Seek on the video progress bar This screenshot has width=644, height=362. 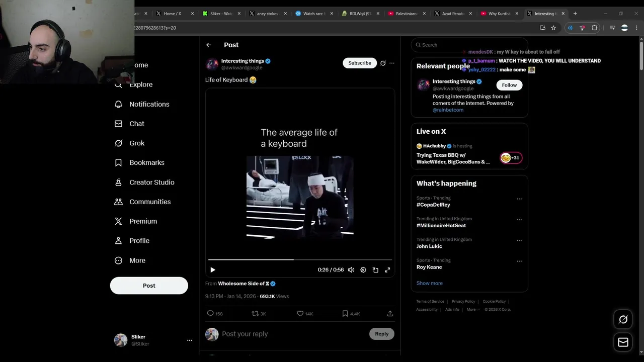click(x=300, y=260)
